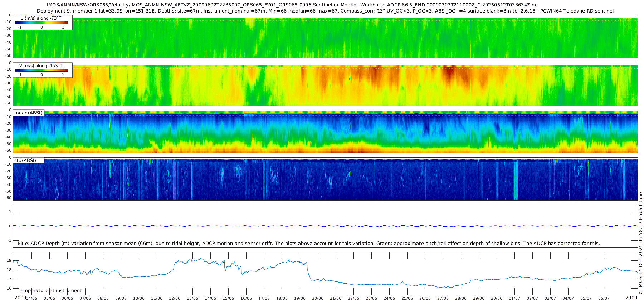644x304 pixels.
Task: Click the 18/06 date tick label
Action: tap(282, 298)
